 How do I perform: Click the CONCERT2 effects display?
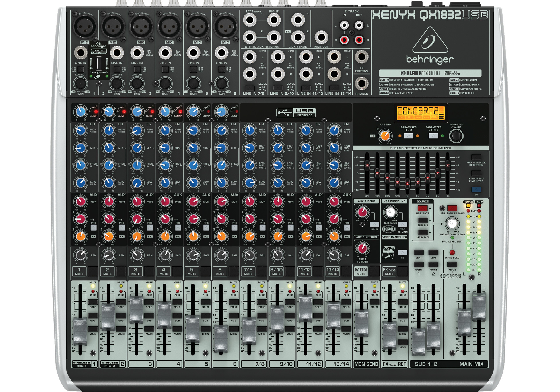(x=420, y=112)
